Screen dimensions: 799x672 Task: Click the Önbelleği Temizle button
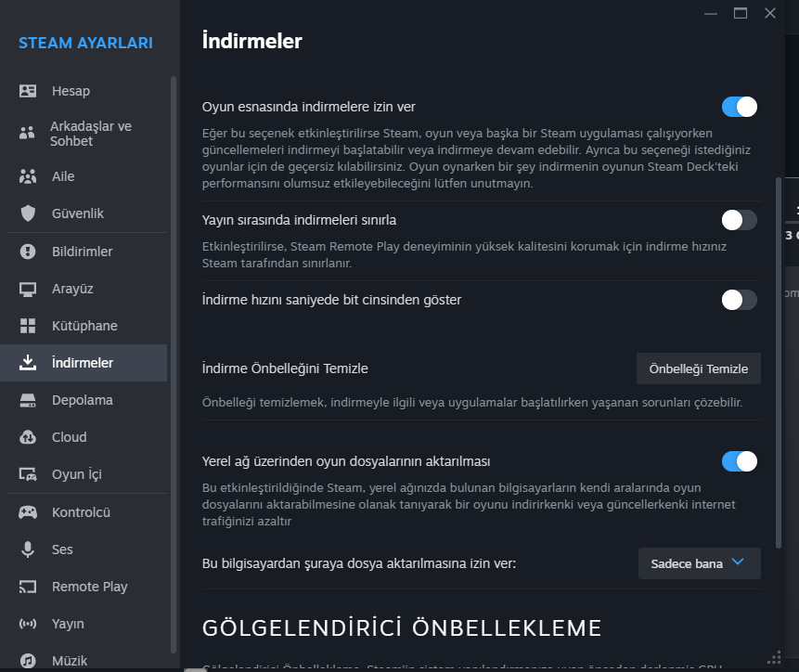(x=698, y=368)
